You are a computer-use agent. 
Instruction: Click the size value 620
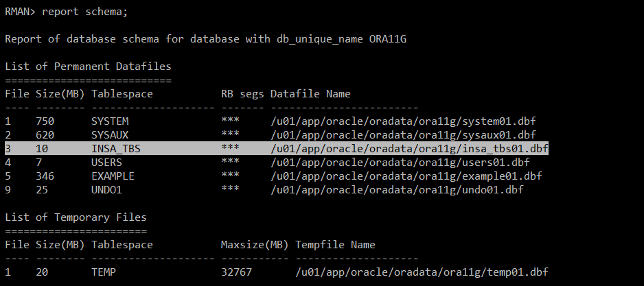pos(45,135)
